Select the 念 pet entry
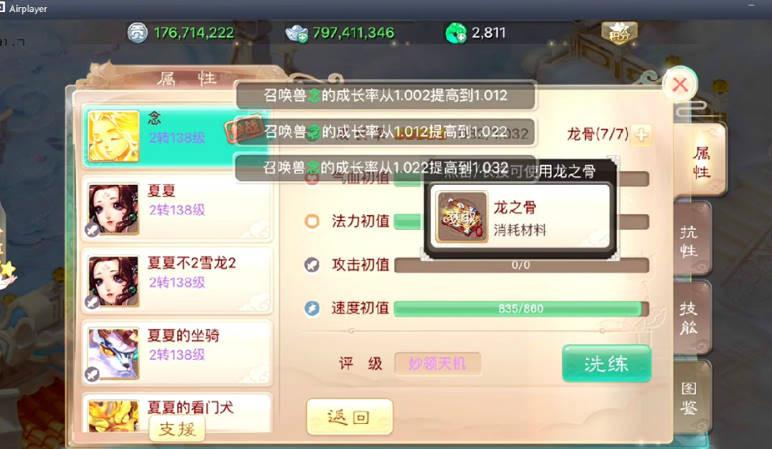This screenshot has width=772, height=449. (x=176, y=136)
